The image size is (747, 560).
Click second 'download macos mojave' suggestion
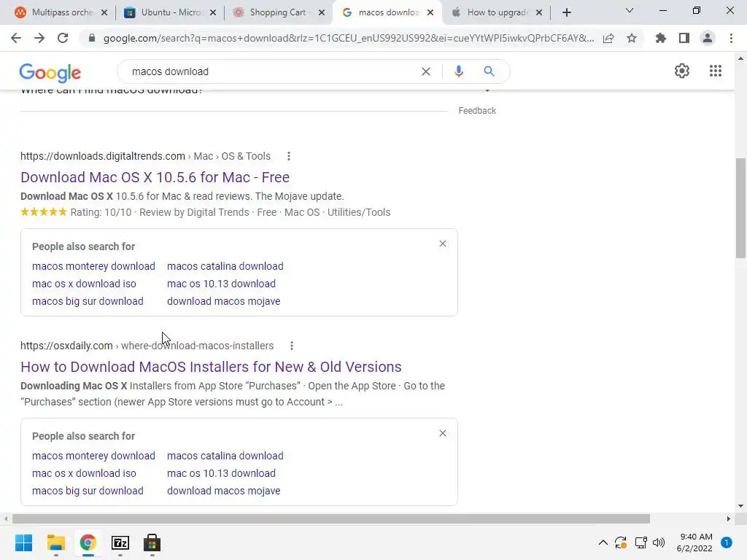click(223, 491)
